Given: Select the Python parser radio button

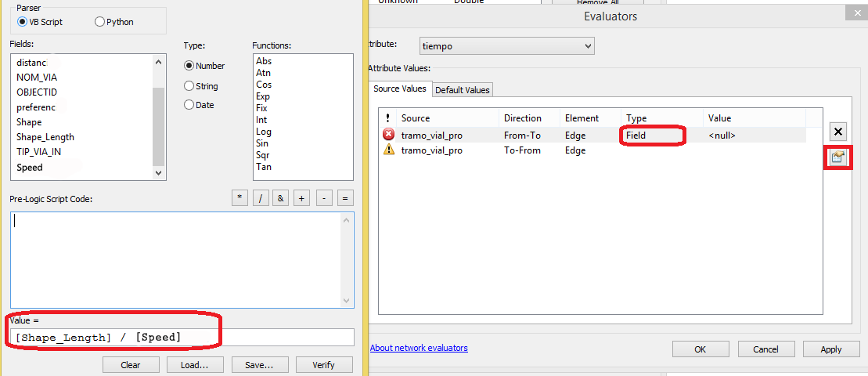Looking at the screenshot, I should point(99,22).
